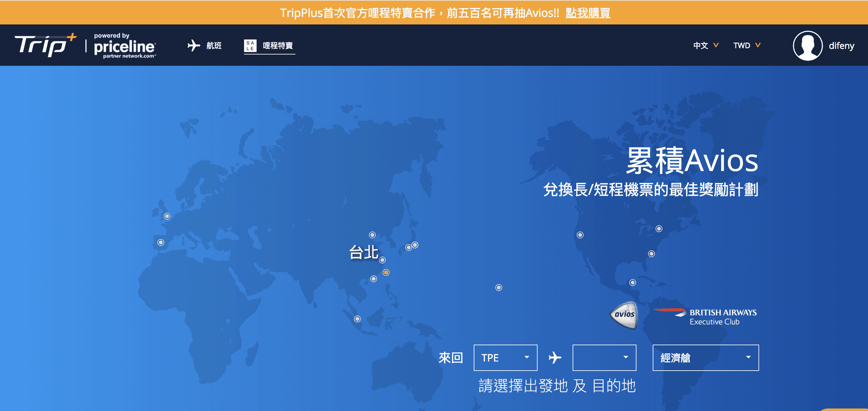Click the British Airways Executive Club logo
This screenshot has height=411, width=868.
705,316
